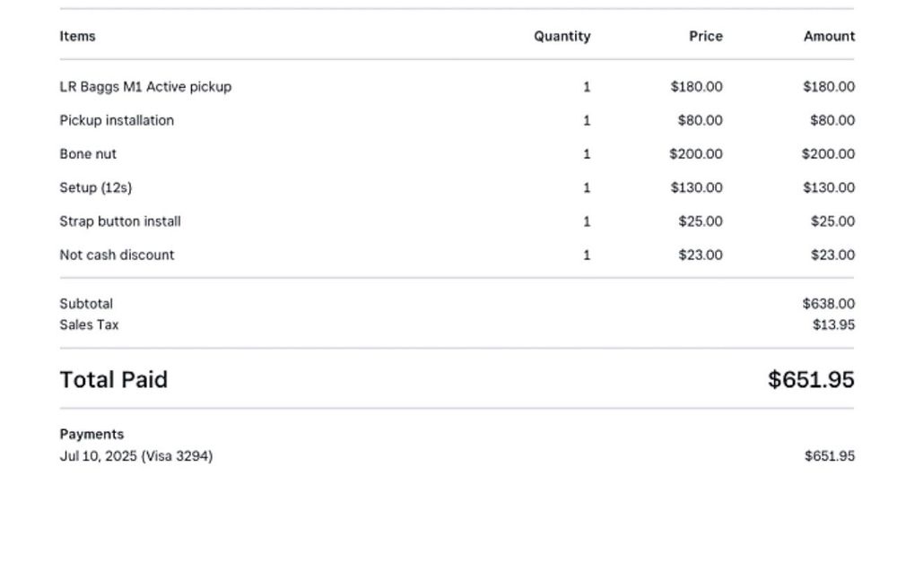Click the Not cash discount item
Viewport: 897px width, 588px height.
tap(117, 255)
